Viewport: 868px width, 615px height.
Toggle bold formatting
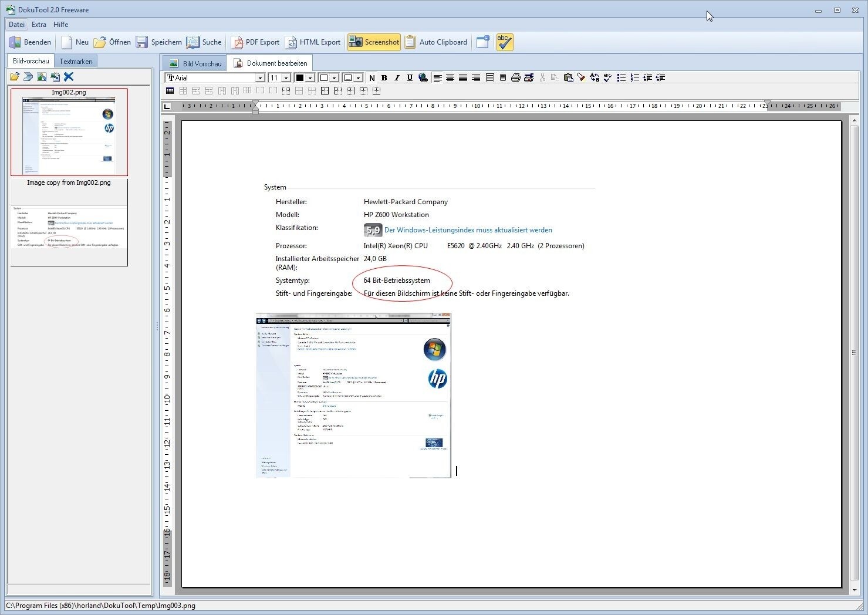384,77
